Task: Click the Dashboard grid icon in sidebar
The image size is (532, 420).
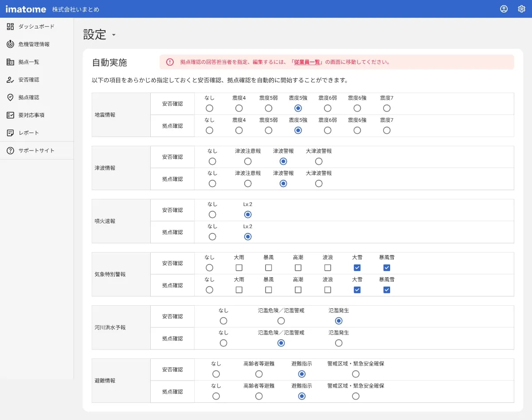Action: pyautogui.click(x=11, y=27)
